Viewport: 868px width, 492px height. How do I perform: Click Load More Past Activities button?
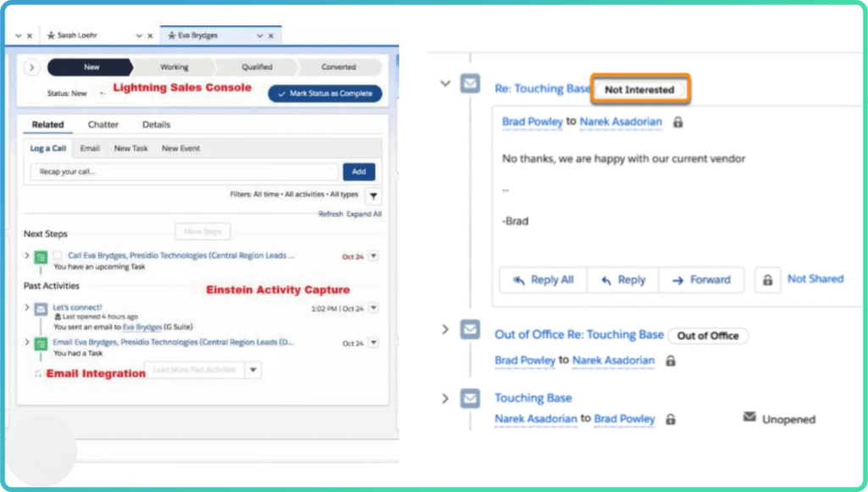[x=194, y=370]
